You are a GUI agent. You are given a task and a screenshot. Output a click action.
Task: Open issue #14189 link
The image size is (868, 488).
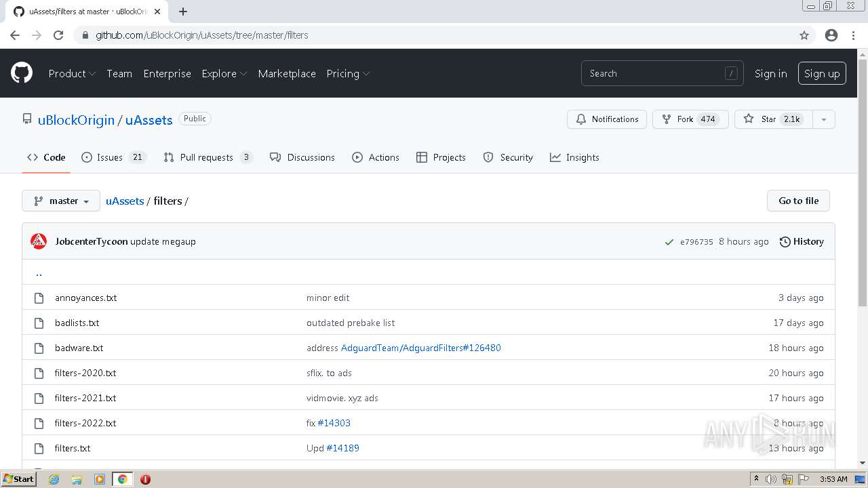(x=342, y=448)
